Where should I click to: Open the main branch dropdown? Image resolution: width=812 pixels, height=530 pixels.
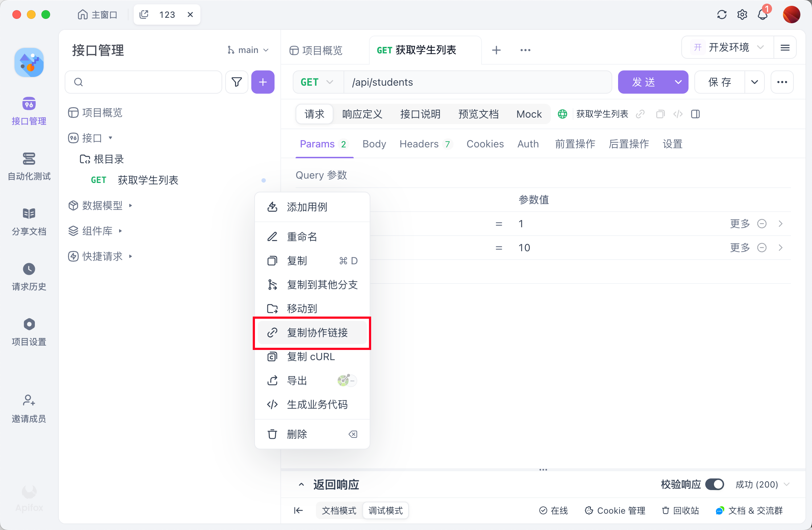point(248,50)
